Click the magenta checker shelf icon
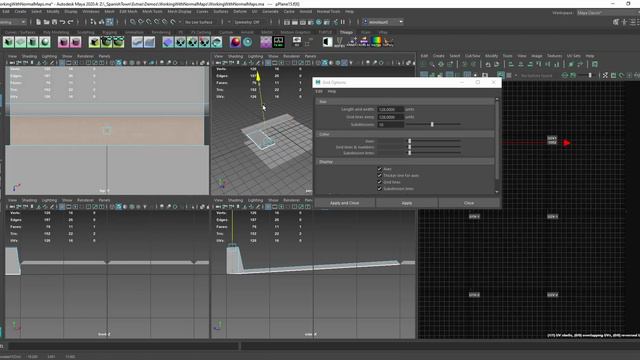Viewport: 640px width, 360px height. 266,42
